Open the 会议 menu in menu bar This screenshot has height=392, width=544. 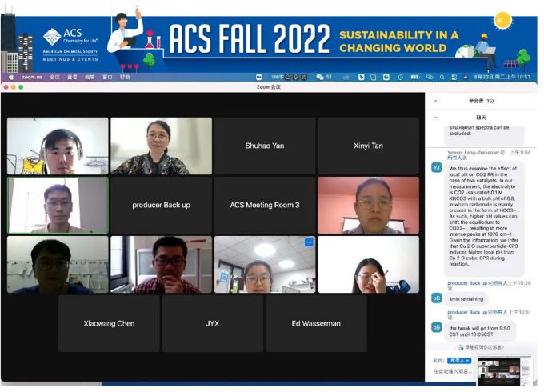click(54, 77)
